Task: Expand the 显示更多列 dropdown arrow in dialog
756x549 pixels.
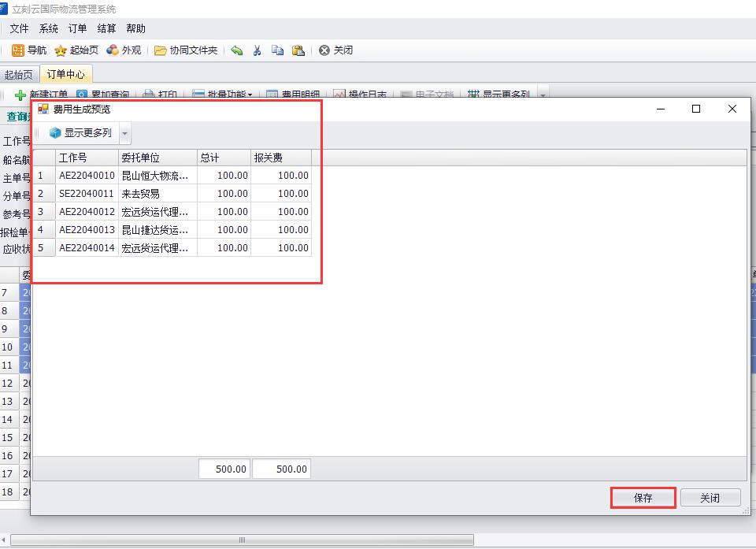Action: (x=125, y=133)
